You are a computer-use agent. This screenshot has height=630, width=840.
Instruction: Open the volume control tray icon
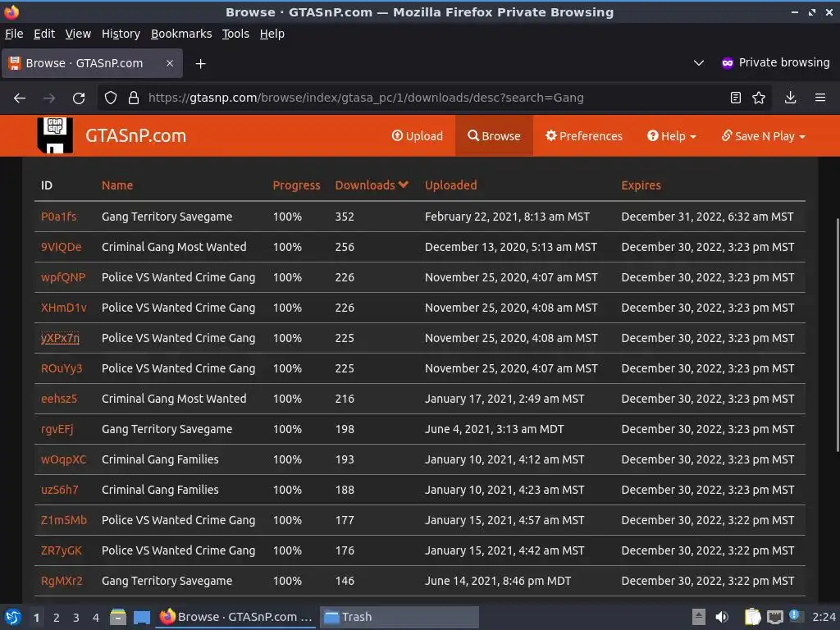[x=722, y=617]
